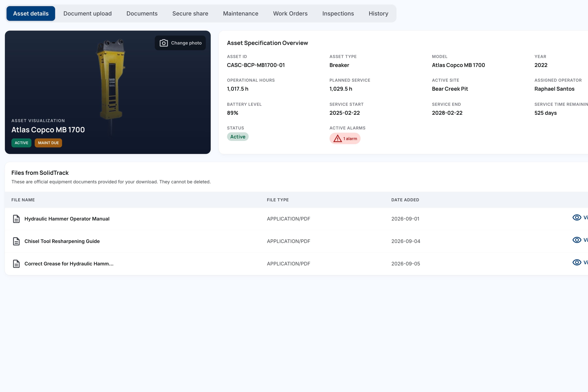588x392 pixels.
Task: Click the year value 2022
Action: 541,65
